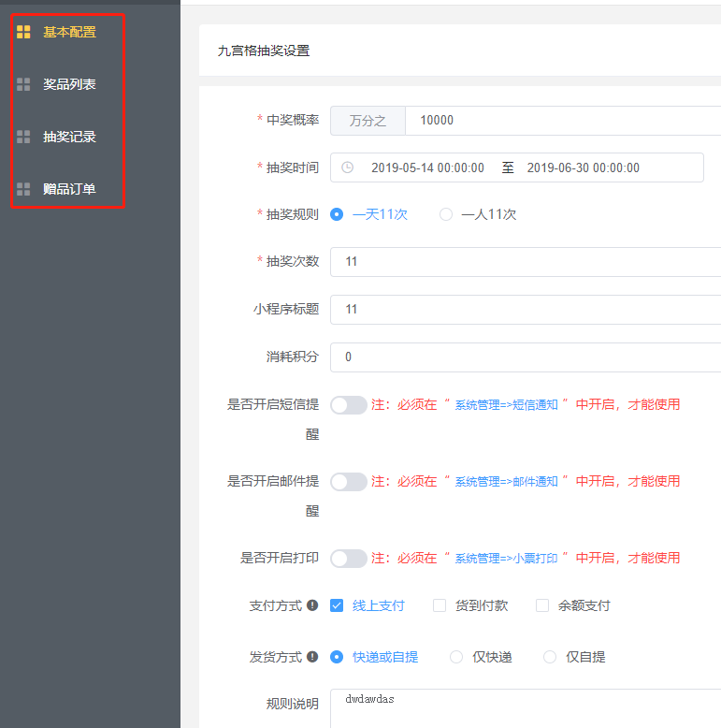The height and width of the screenshot is (728, 721).
Task: Click the start date 2019-05-14 field
Action: click(x=427, y=167)
